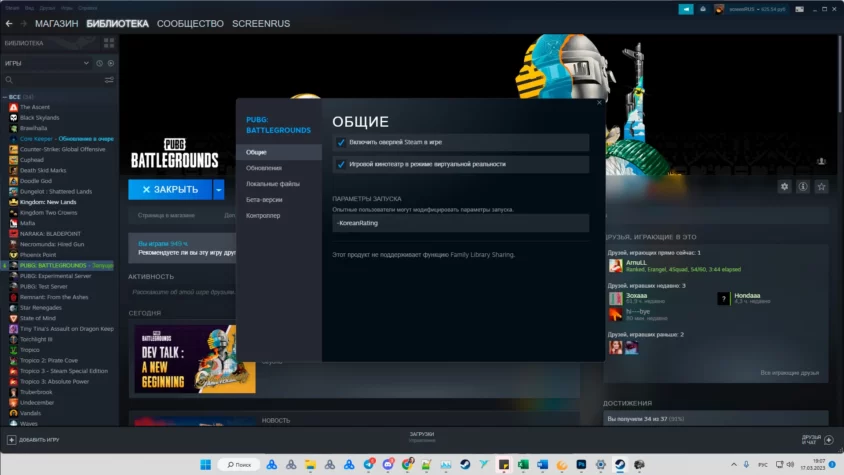Expand the ИГРЫ category dropdown
844x475 pixels.
86,63
